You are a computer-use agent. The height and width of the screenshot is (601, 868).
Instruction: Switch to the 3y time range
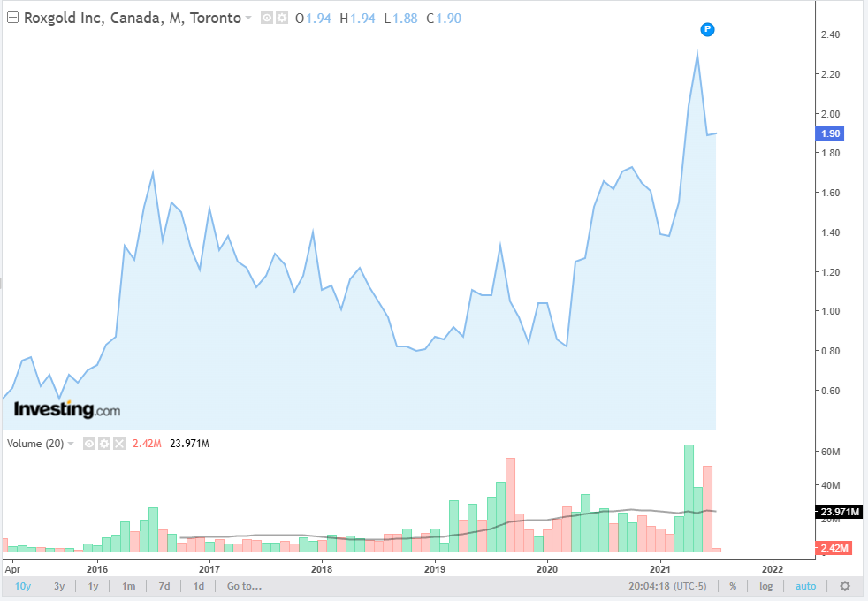click(x=59, y=586)
